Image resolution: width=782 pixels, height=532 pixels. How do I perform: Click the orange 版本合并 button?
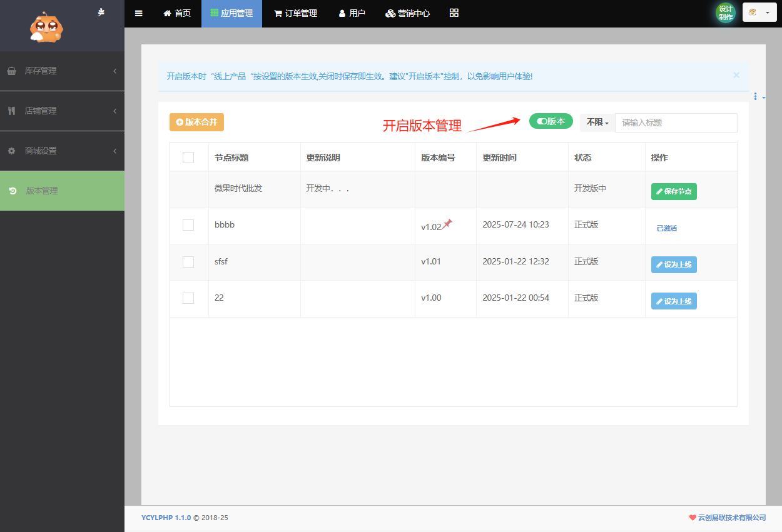[x=196, y=123]
